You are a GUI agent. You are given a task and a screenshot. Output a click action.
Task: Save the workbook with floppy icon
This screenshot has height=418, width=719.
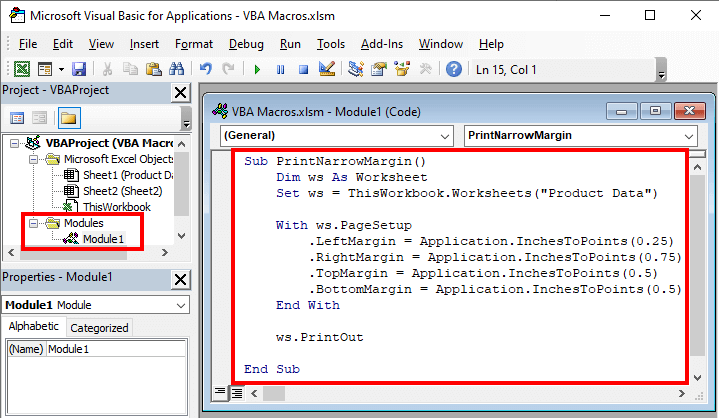point(79,69)
